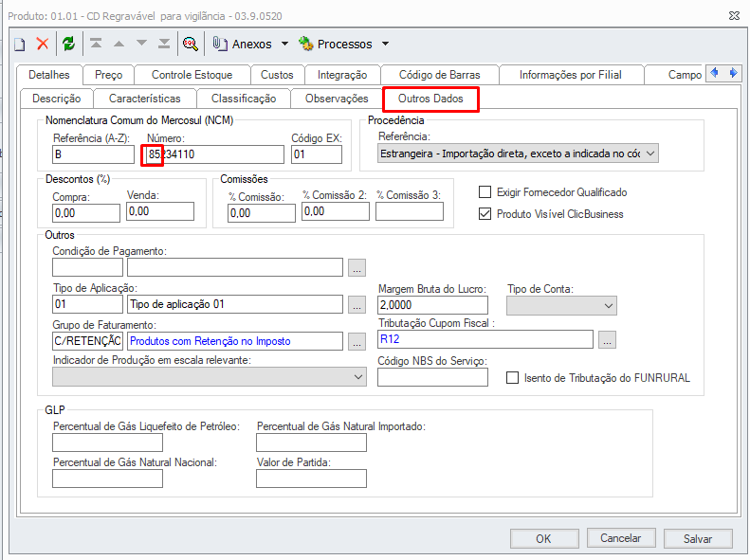Click the Margem Bruta do Lucro field
This screenshot has height=560, width=750.
coord(433,305)
